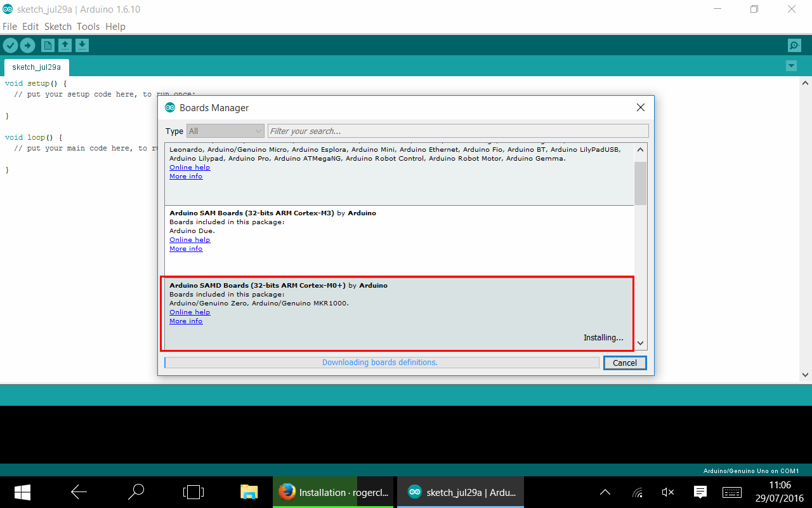Screen dimensions: 812x508
Task: Open the Sketch menu
Action: coord(58,27)
